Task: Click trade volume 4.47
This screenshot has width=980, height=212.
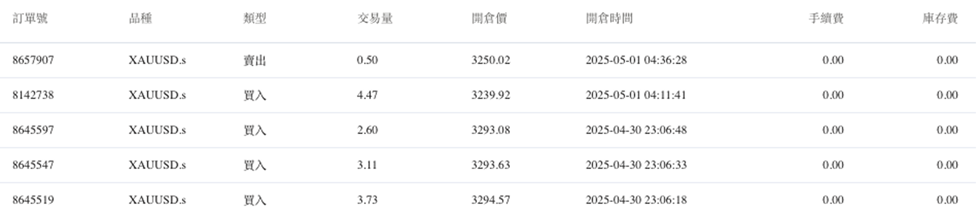Action: pyautogui.click(x=367, y=95)
